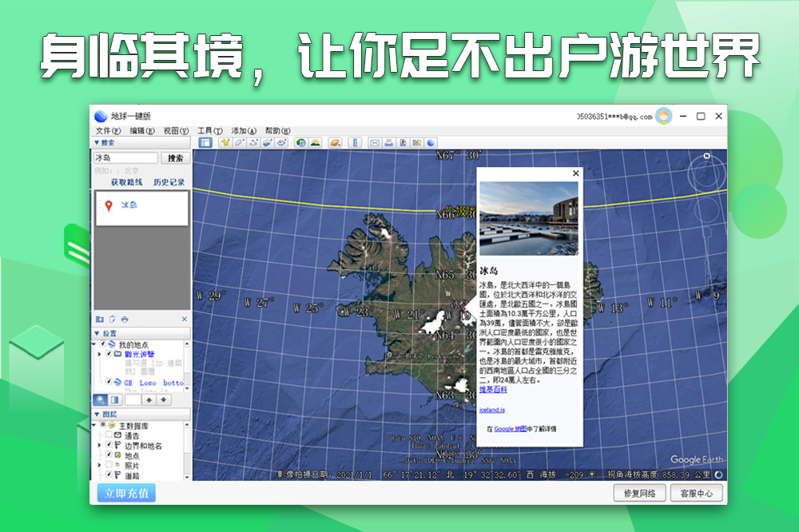Switch planets using the Saturn icon

click(336, 142)
